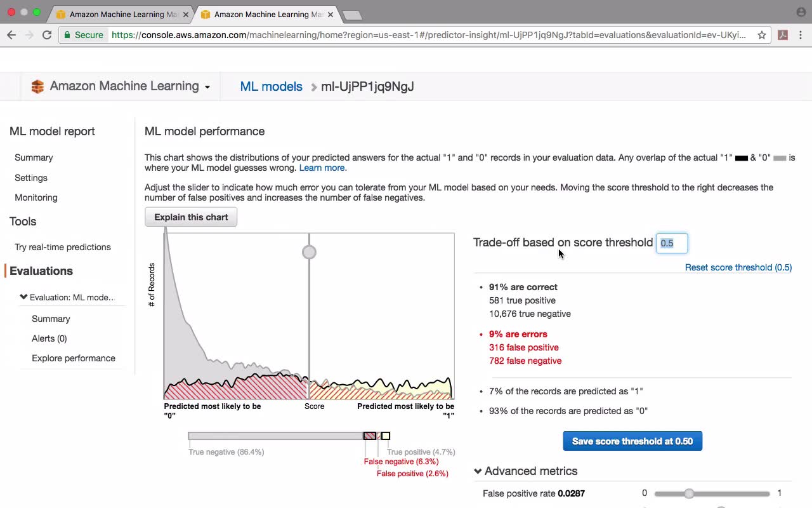Image resolution: width=812 pixels, height=508 pixels.
Task: Collapse the Evaluation: ML model tree item
Action: [x=24, y=297]
